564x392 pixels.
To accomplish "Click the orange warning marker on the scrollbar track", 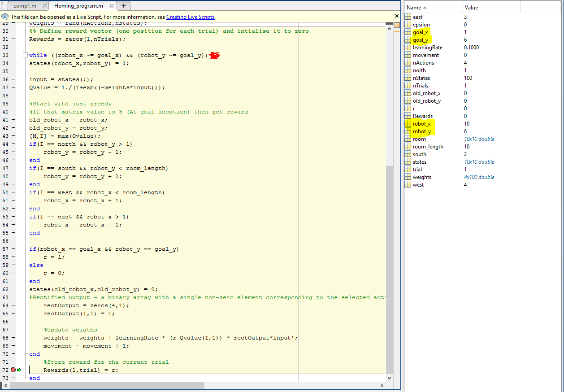I will point(397,32).
